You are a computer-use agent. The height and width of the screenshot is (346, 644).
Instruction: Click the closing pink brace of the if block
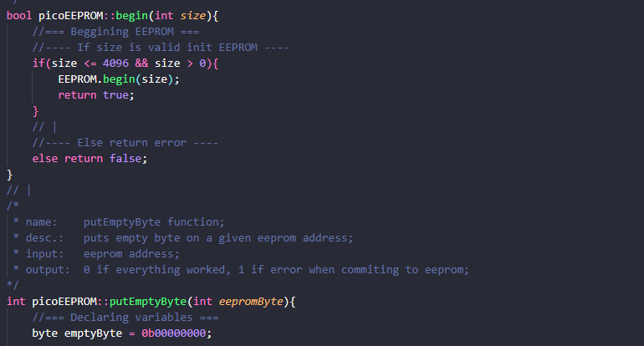pos(35,111)
